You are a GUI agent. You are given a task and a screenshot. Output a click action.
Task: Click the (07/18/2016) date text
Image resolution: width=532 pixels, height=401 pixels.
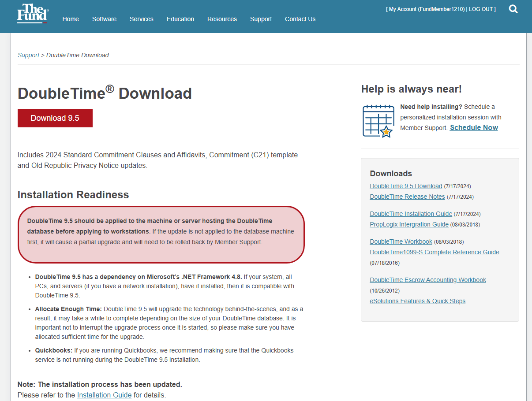pos(385,263)
